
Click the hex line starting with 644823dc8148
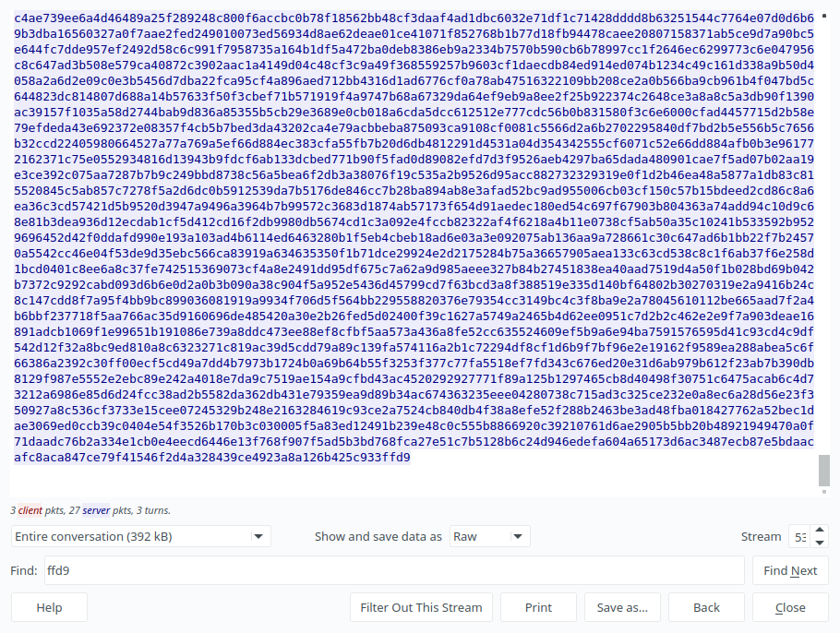click(x=414, y=96)
